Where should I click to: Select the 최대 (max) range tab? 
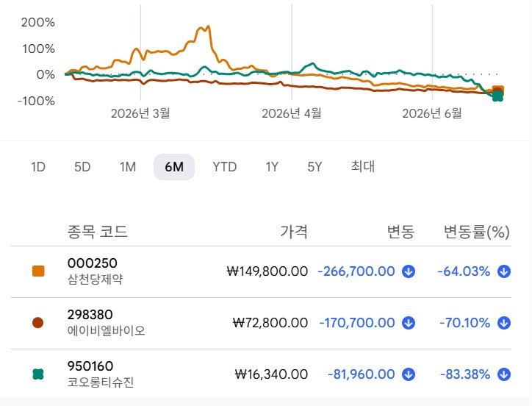(363, 166)
